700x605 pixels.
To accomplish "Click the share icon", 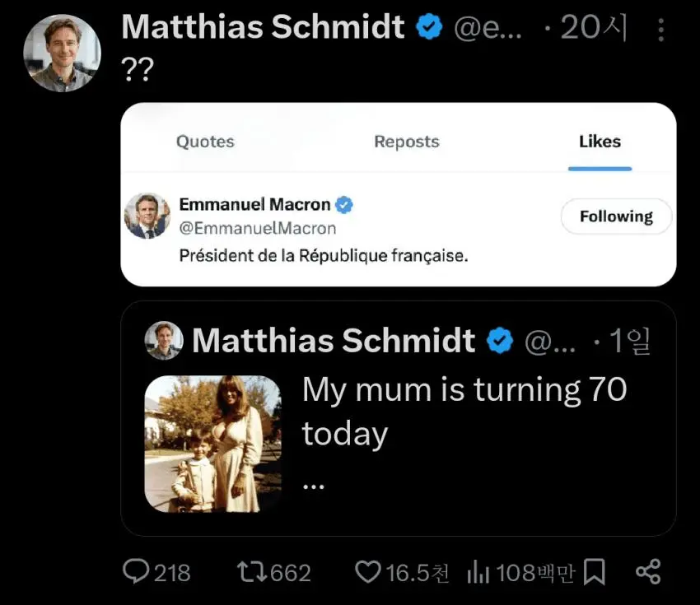I will pyautogui.click(x=648, y=572).
